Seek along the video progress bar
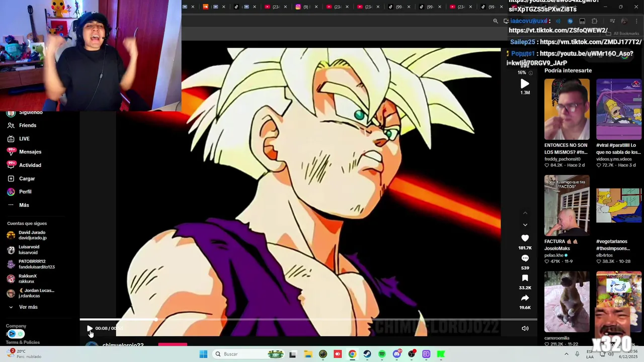Image resolution: width=644 pixels, height=362 pixels. pos(308,319)
